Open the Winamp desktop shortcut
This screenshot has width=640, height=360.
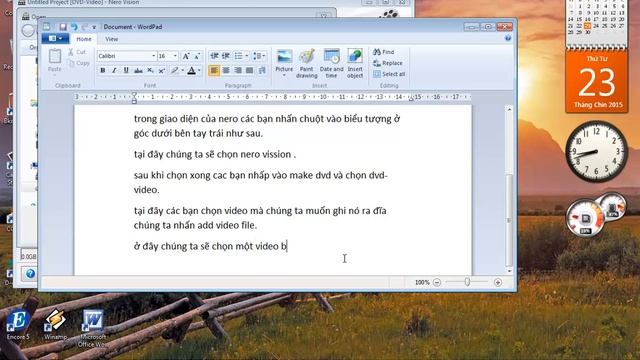coord(56,325)
